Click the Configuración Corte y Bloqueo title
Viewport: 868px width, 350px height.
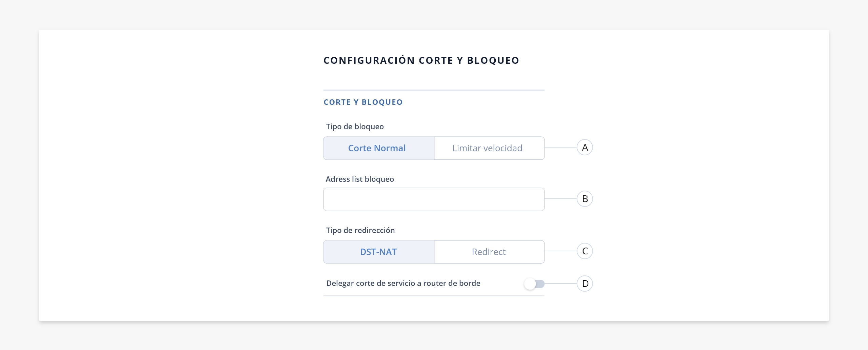click(421, 60)
